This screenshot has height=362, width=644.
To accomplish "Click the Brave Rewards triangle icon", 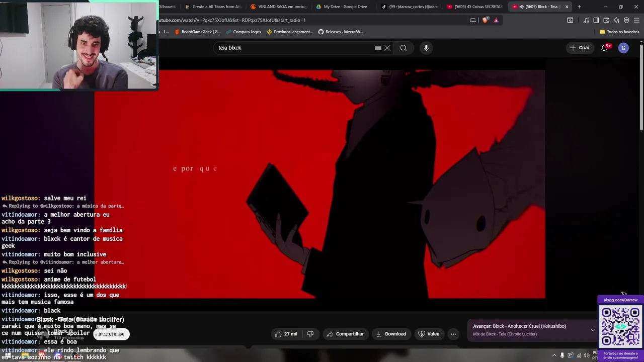I will (x=496, y=20).
